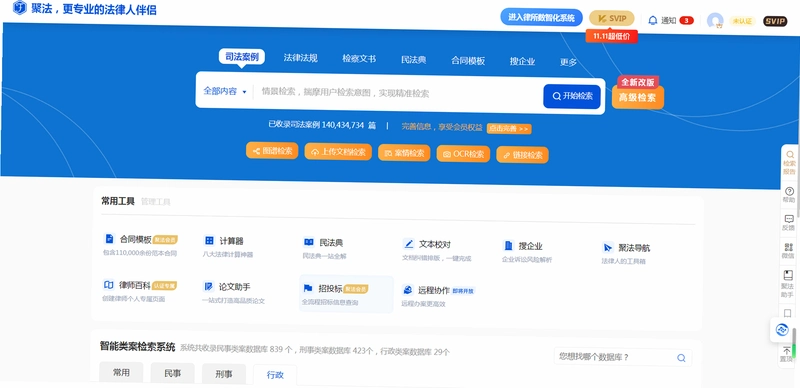Open the notification bell icon

(x=653, y=20)
